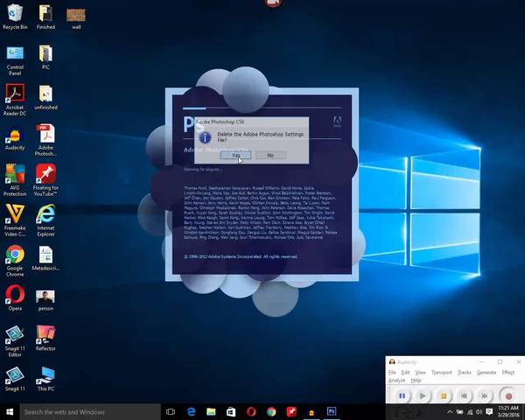
Task: Select the Recycle Bin desktop icon
Action: point(15,17)
